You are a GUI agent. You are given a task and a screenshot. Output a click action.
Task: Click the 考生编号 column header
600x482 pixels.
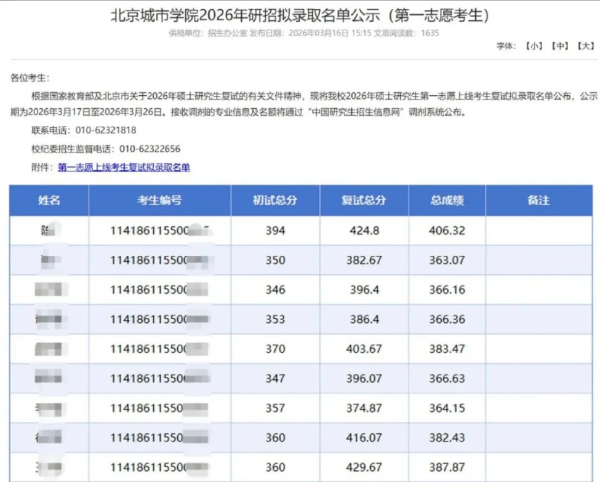pos(159,201)
